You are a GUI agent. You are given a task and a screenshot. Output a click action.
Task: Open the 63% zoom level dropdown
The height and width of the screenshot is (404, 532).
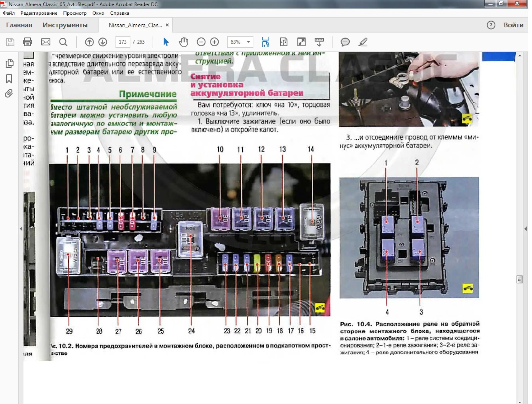240,42
